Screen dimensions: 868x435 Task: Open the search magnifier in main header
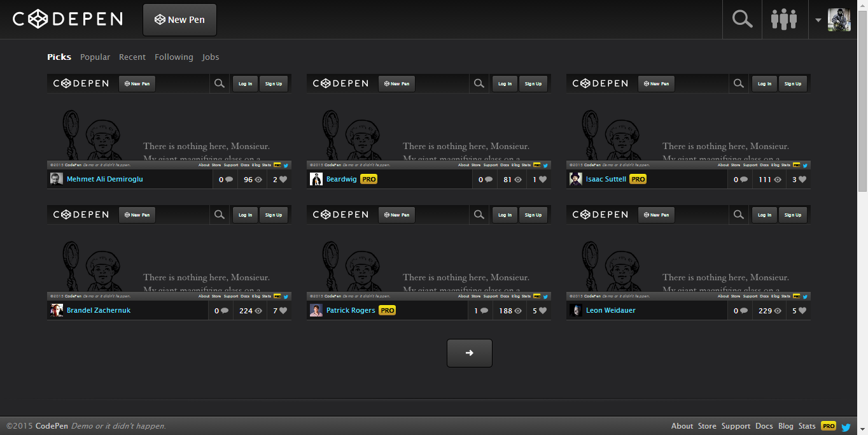742,19
